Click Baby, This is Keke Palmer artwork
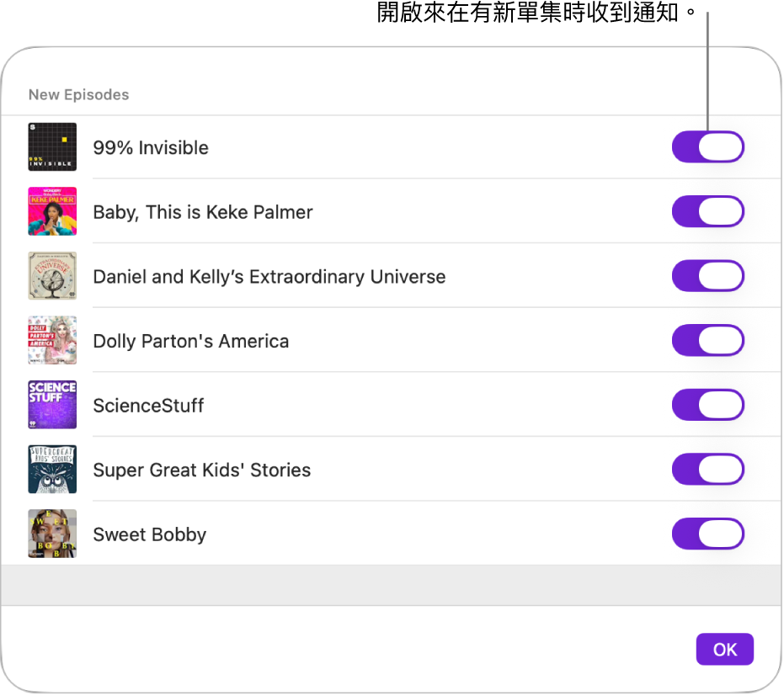The image size is (784, 696). pyautogui.click(x=52, y=211)
